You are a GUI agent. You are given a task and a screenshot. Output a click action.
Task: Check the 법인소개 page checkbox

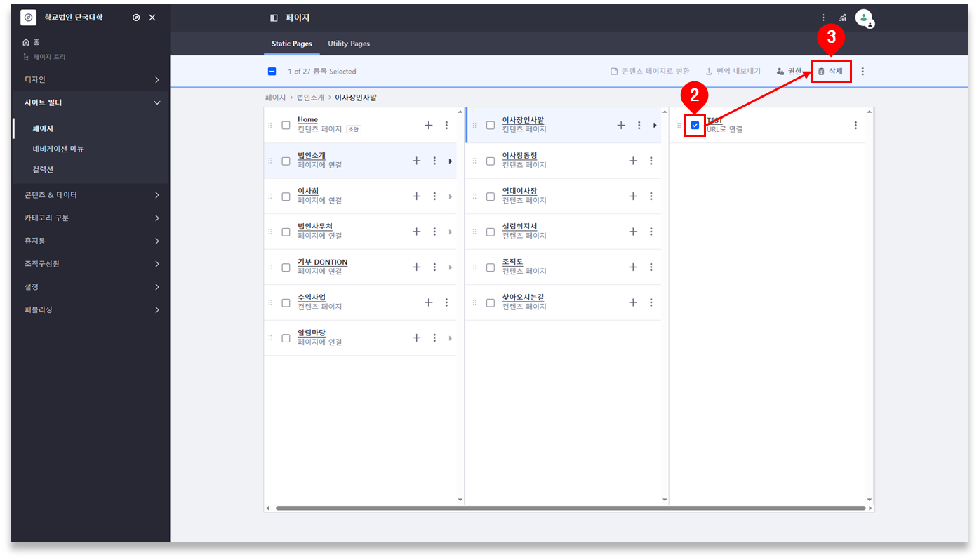click(x=286, y=161)
